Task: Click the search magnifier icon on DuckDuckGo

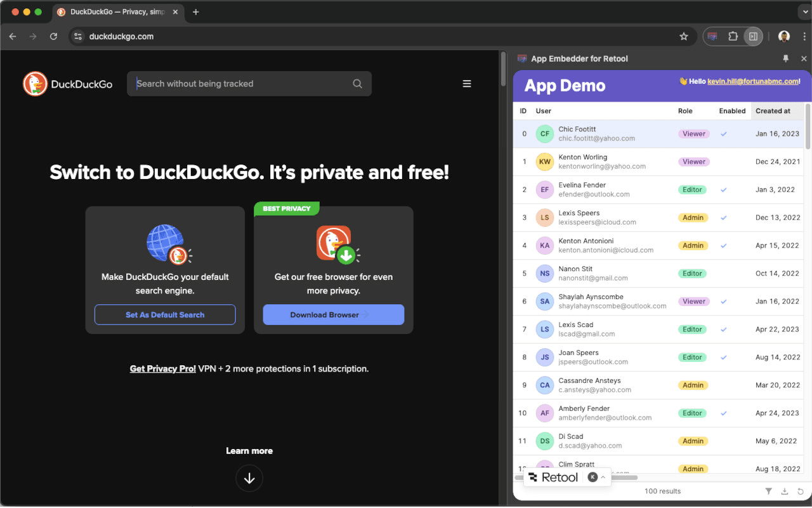Action: click(357, 84)
